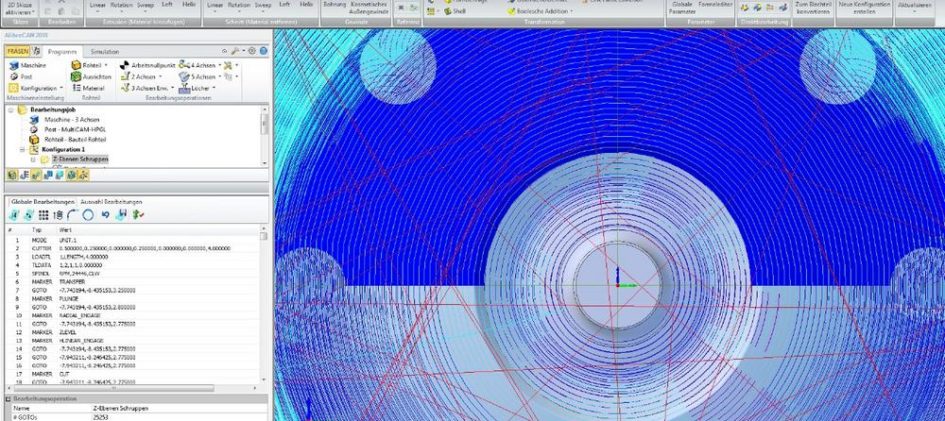The width and height of the screenshot is (945, 421).
Task: Click the third icon in tree bottom toolbar
Action: [x=36, y=175]
